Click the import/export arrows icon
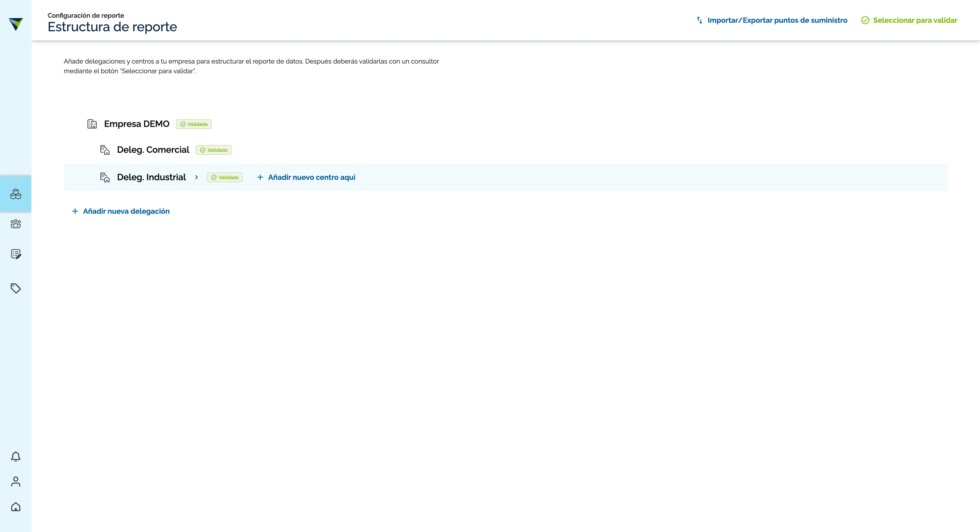The width and height of the screenshot is (980, 532). (699, 20)
